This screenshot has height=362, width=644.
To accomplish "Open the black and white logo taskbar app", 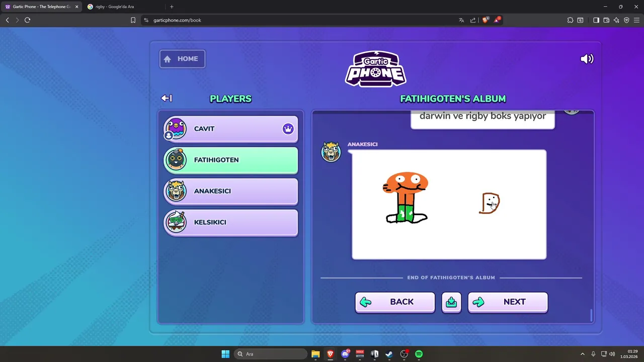I will point(374,354).
